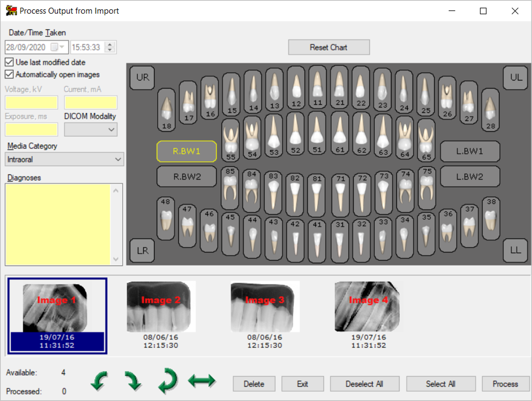Click the horizontal flip double-arrow icon

coord(202,381)
